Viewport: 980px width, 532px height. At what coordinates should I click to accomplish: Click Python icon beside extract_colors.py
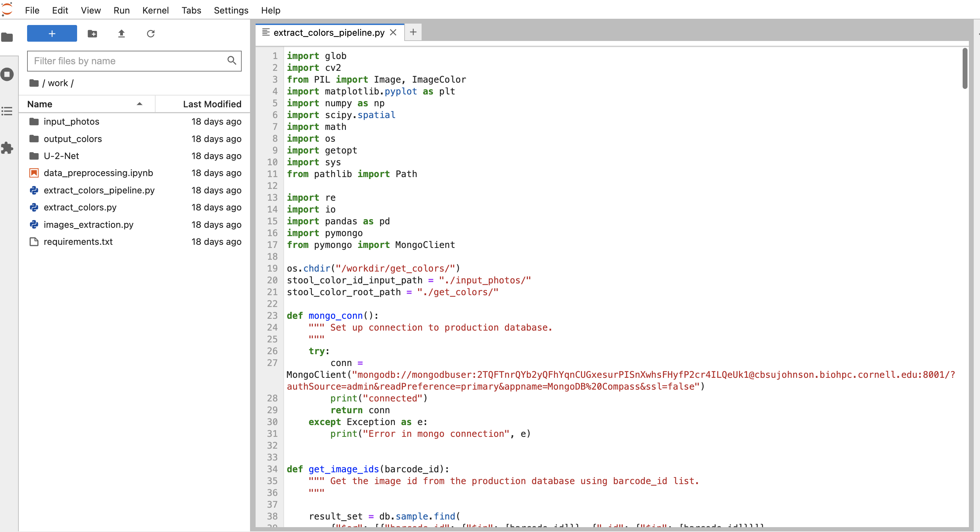[34, 207]
